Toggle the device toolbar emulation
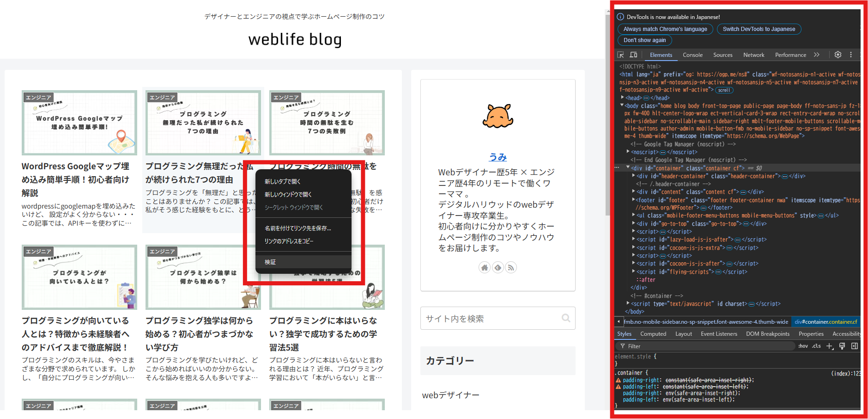 (633, 55)
